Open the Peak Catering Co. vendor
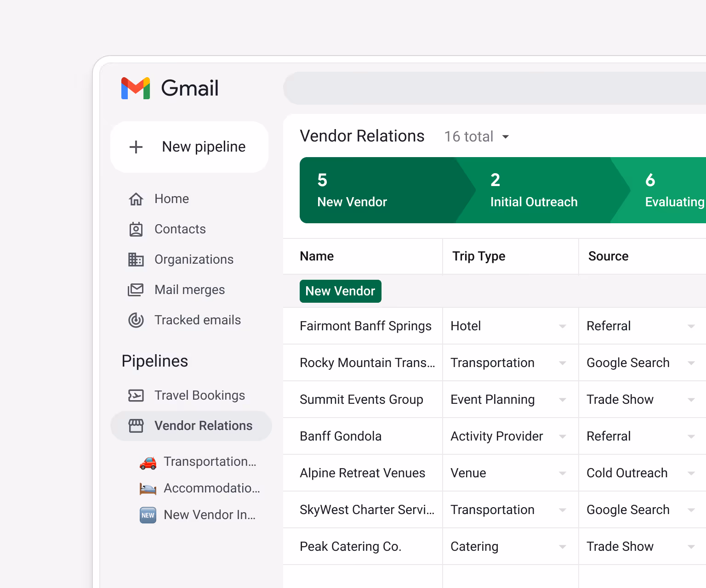Screen dimensions: 706x588 (351, 547)
